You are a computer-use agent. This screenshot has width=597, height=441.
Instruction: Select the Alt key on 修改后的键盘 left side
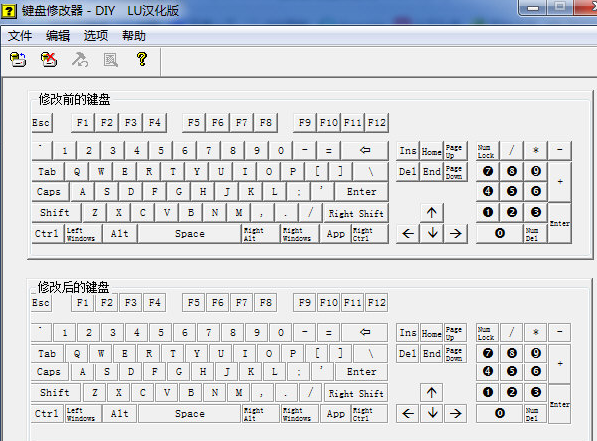point(120,414)
